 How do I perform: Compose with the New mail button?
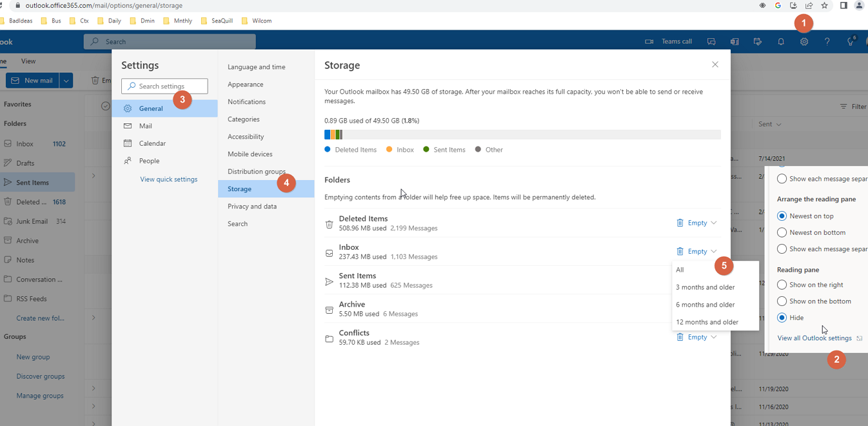(x=32, y=81)
